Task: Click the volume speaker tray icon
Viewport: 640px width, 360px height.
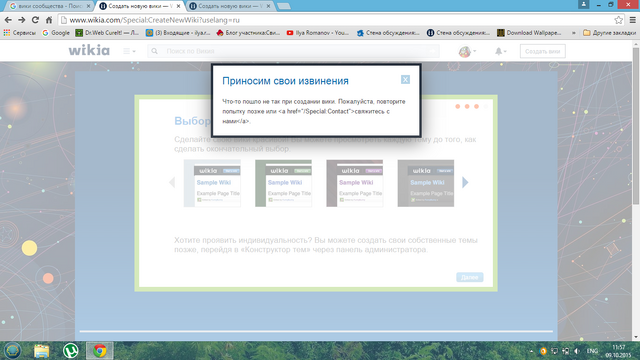Action: point(576,351)
